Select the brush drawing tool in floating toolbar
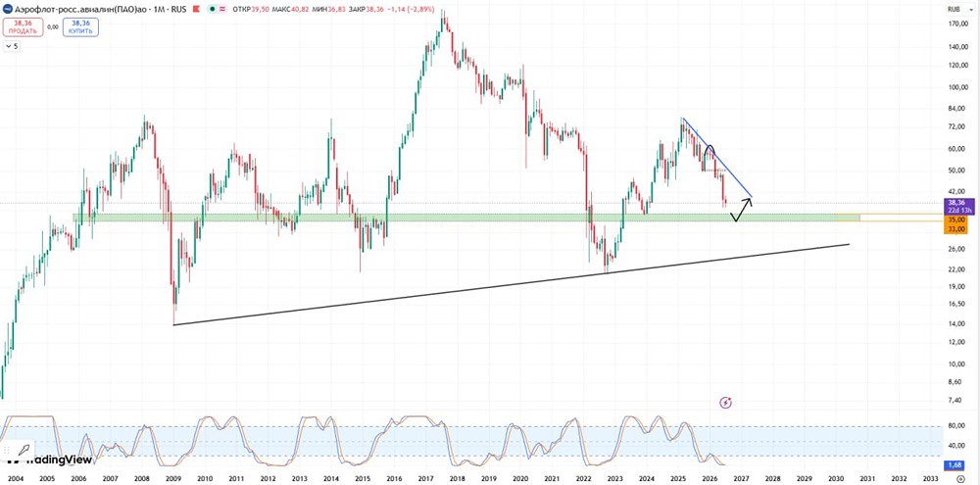980x485 pixels. click(24, 450)
